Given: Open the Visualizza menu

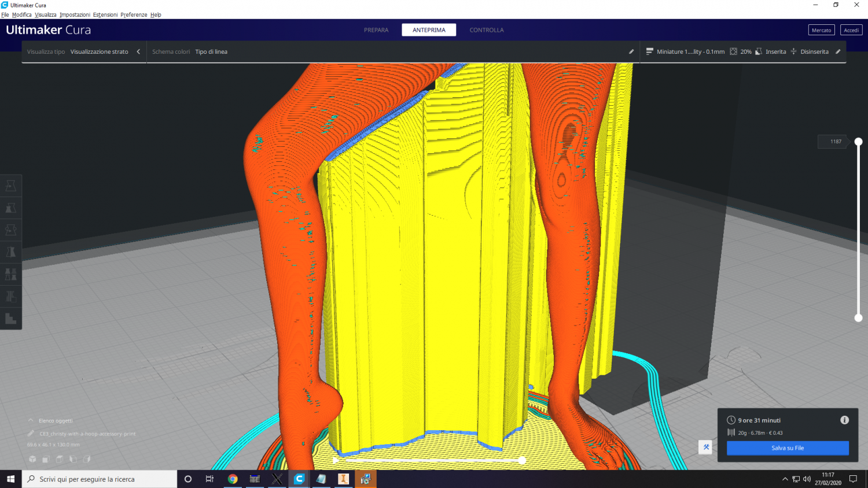Looking at the screenshot, I should 46,14.
